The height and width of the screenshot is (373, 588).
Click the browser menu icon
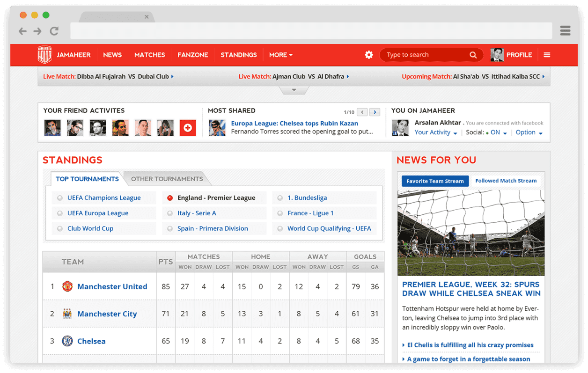click(x=565, y=31)
